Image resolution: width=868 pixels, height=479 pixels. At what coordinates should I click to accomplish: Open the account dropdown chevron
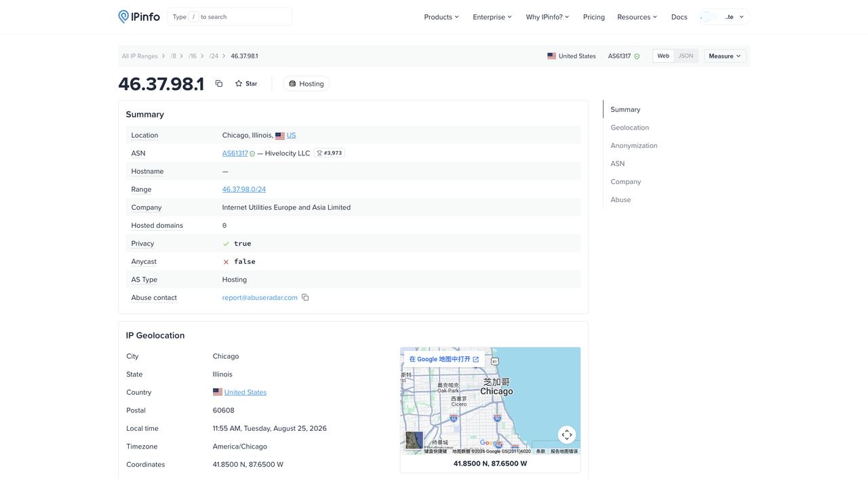coord(741,17)
